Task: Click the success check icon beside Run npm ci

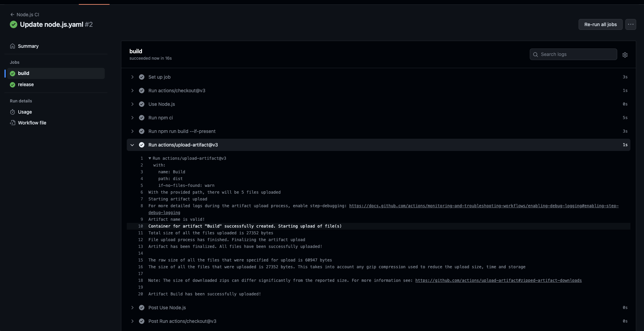Action: coord(141,118)
